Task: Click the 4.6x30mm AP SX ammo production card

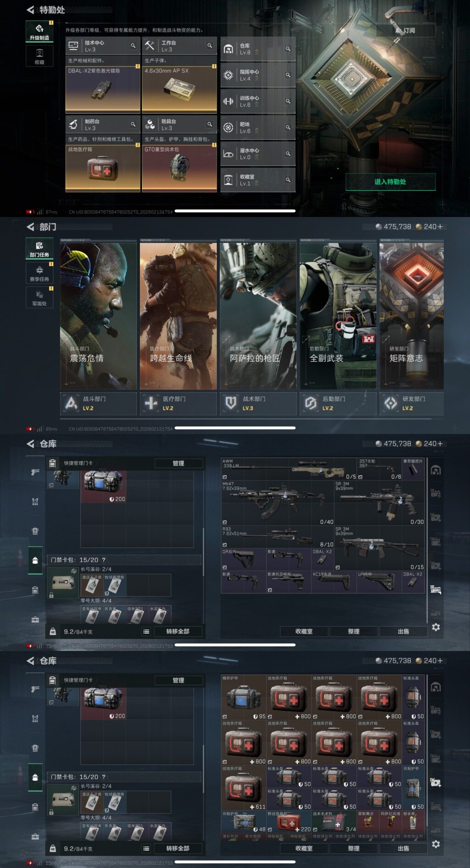Action: tap(179, 89)
